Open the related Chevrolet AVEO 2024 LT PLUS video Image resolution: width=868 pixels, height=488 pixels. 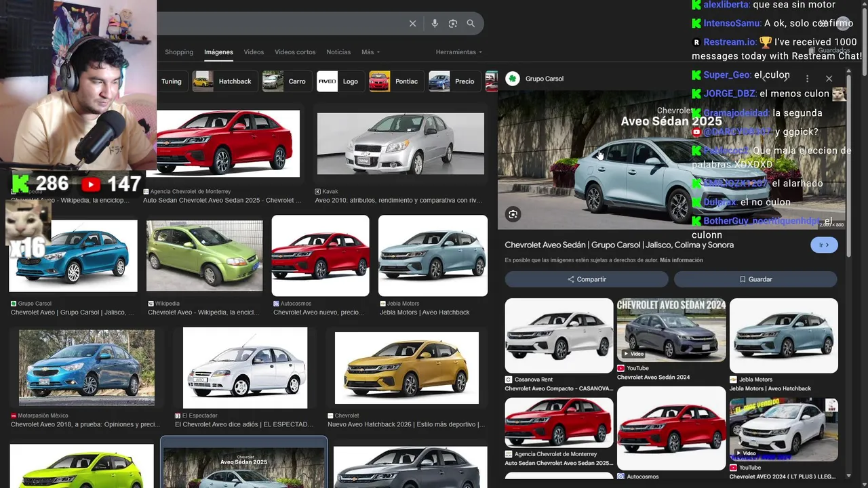783,429
